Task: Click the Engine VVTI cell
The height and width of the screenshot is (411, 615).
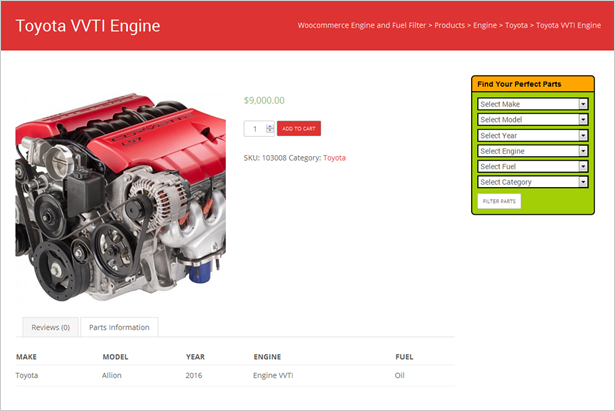Action: [273, 375]
